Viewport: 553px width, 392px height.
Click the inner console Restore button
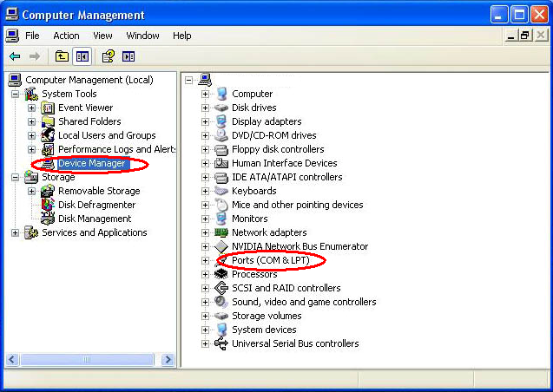(524, 36)
